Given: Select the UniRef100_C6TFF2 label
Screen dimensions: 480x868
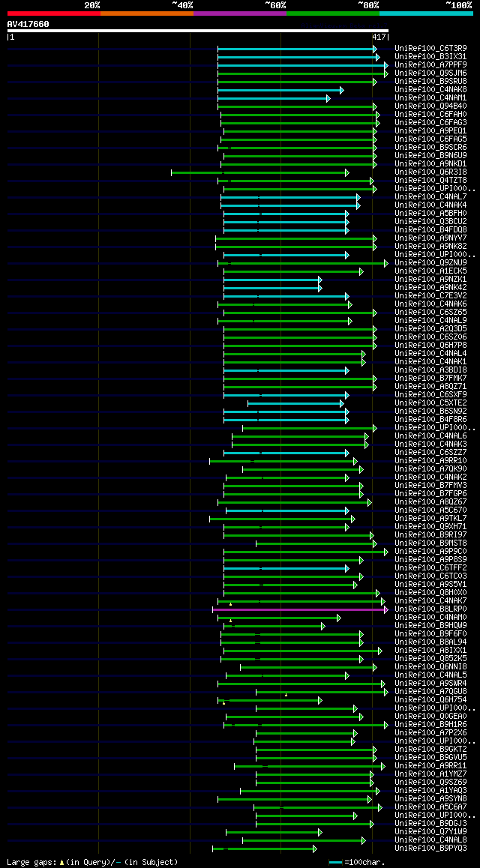Looking at the screenshot, I should pos(430,568).
